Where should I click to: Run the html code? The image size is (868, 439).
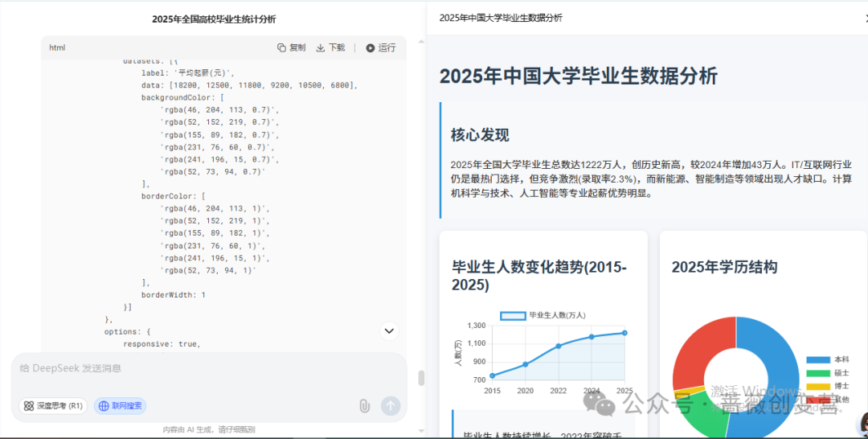381,47
